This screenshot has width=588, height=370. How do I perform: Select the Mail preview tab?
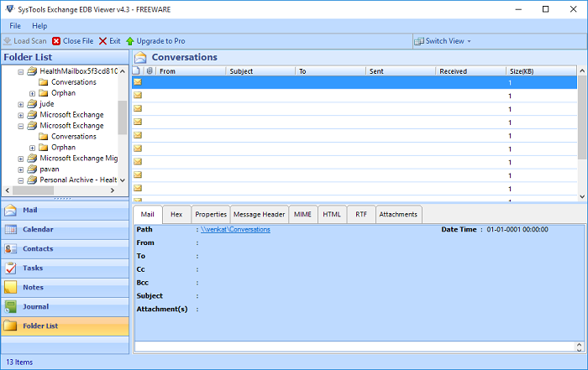(147, 214)
